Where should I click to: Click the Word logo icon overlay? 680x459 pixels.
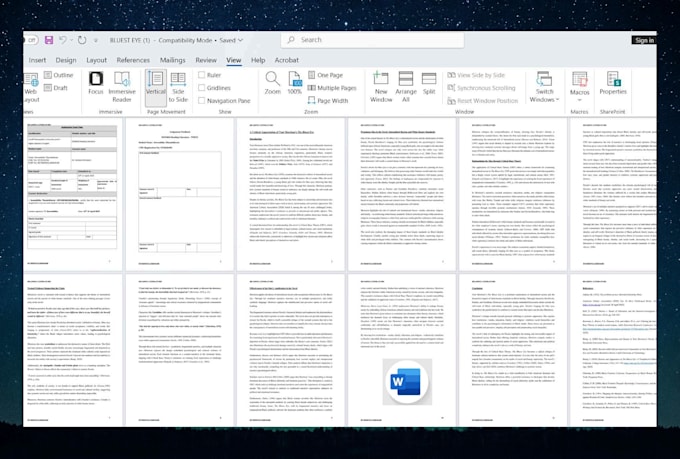(x=407, y=382)
